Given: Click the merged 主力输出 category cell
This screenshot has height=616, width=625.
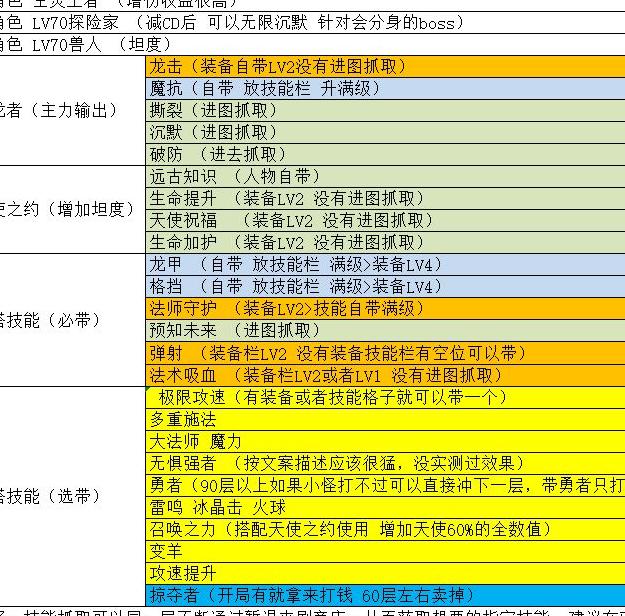Looking at the screenshot, I should (x=70, y=110).
